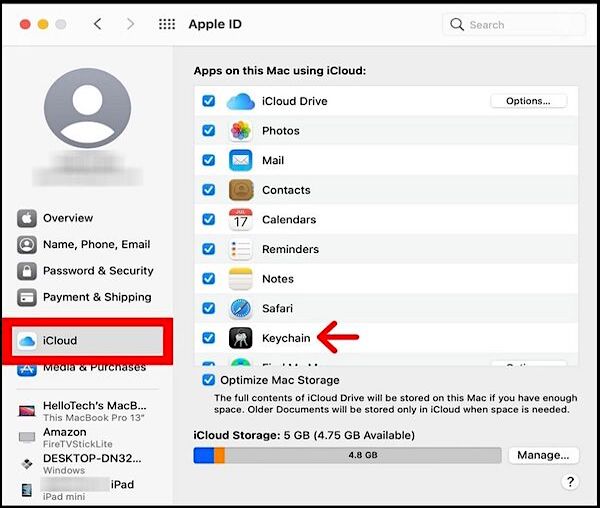The width and height of the screenshot is (600, 508).
Task: Click the Manage... storage button
Action: (543, 455)
